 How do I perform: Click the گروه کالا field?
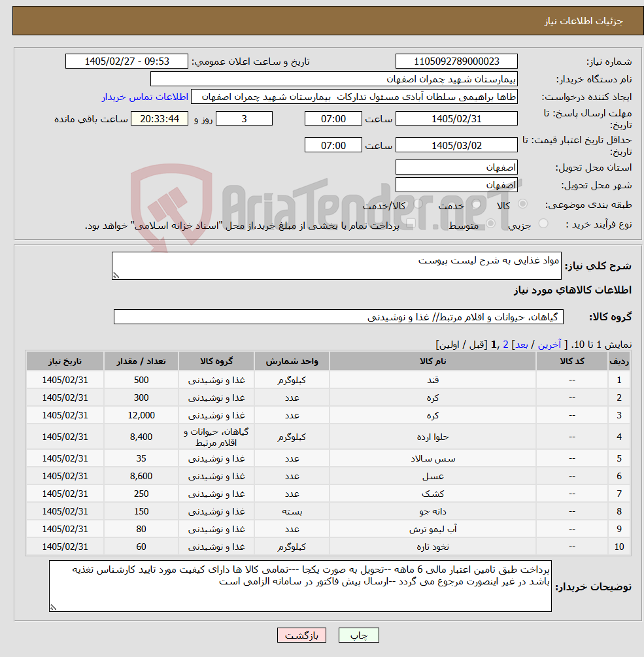[339, 317]
